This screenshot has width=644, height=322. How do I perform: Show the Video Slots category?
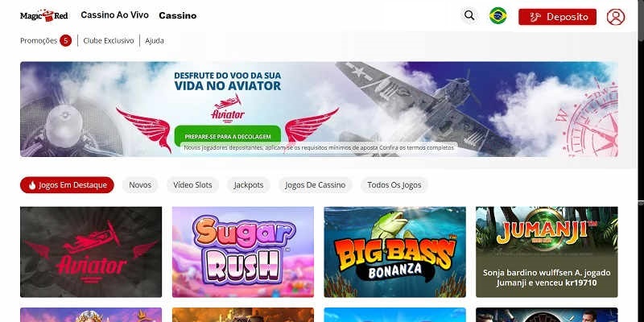pyautogui.click(x=192, y=185)
